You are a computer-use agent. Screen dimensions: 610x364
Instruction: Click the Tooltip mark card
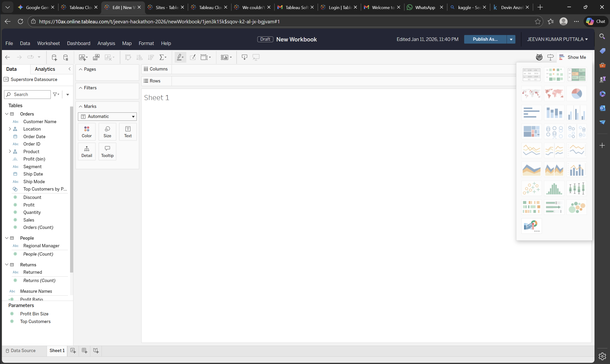coord(107,151)
